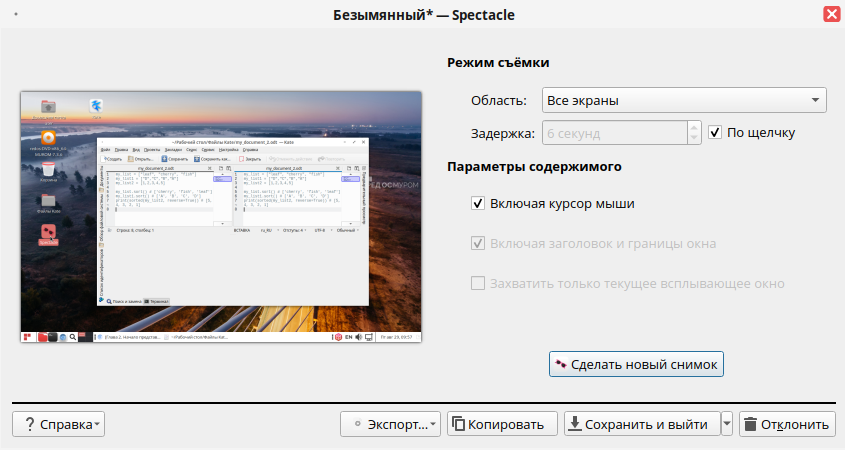
Task: Click the small icon on Экспорт button
Action: click(356, 424)
